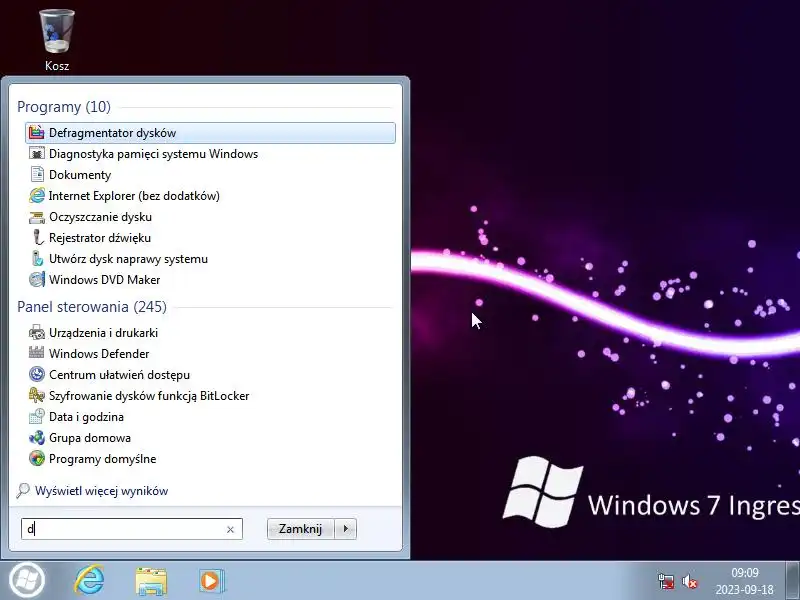Screen dimensions: 800x600
Task: Click the Defragmentator dysków icon
Action: point(37,133)
